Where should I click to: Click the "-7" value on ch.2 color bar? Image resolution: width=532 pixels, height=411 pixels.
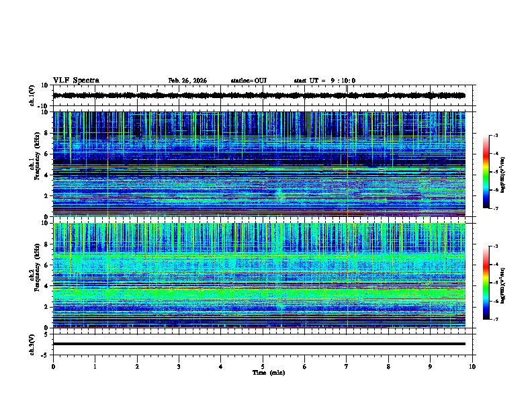(x=495, y=319)
